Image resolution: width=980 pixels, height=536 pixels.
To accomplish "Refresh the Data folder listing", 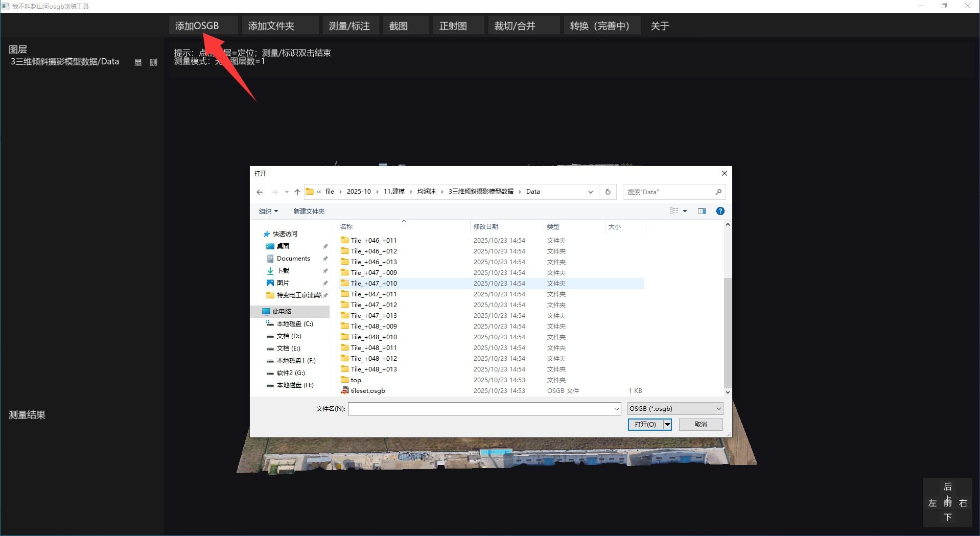I will (608, 192).
